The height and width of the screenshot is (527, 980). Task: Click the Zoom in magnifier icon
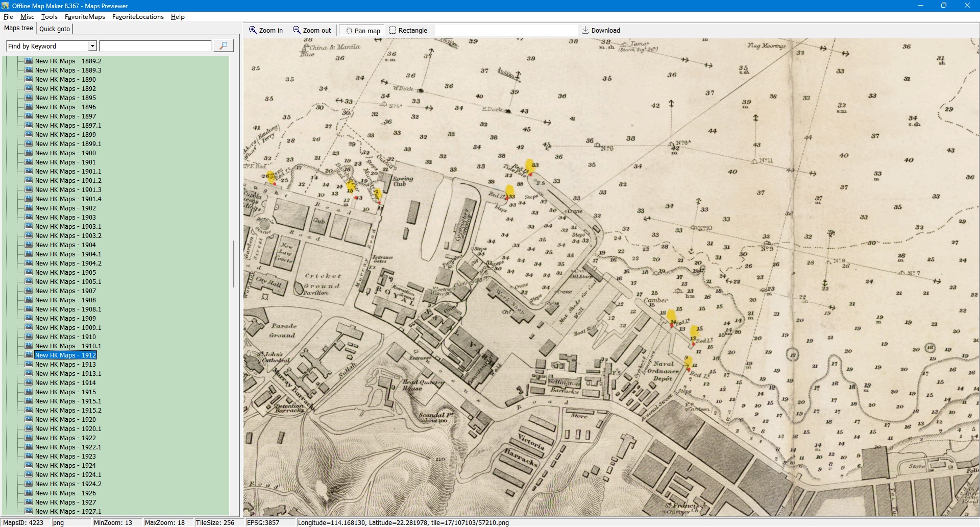(253, 30)
